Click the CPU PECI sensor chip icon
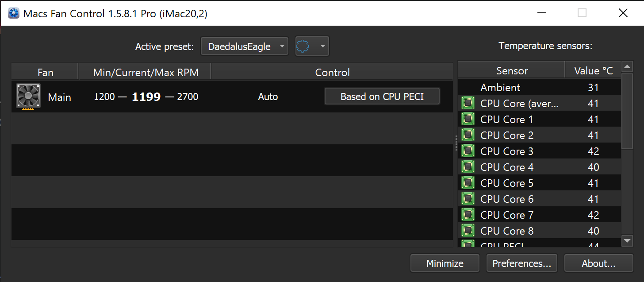Viewport: 644px width, 282px height. [468, 244]
